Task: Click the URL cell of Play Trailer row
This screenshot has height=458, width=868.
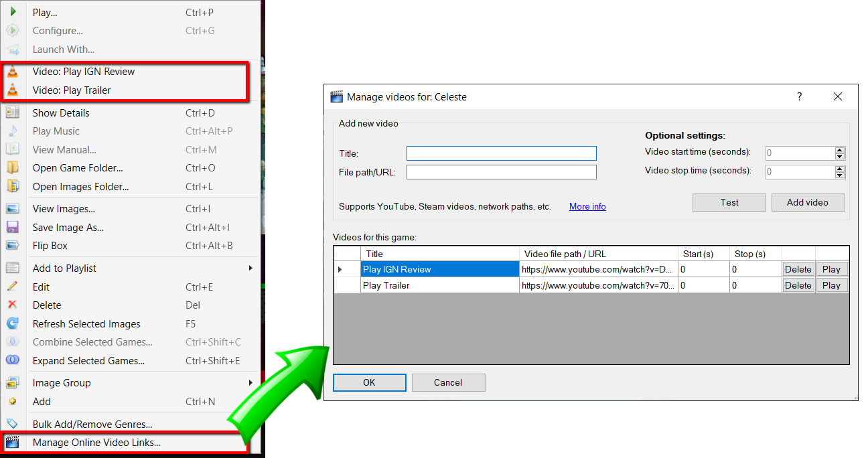Action: click(x=599, y=285)
